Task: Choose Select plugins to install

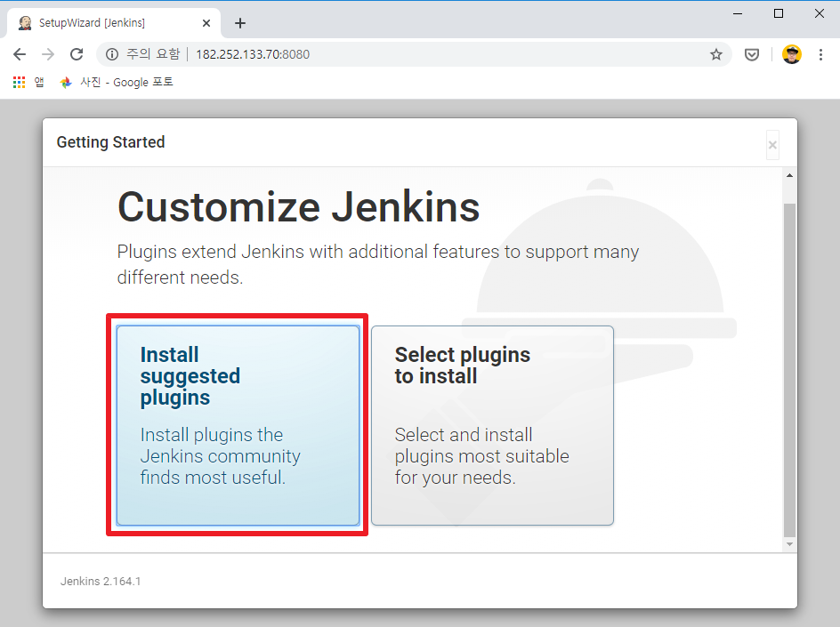Action: click(x=492, y=425)
